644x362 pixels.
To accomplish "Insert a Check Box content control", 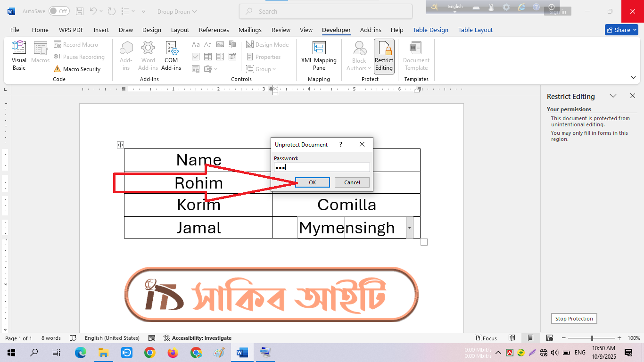I will click(x=196, y=57).
